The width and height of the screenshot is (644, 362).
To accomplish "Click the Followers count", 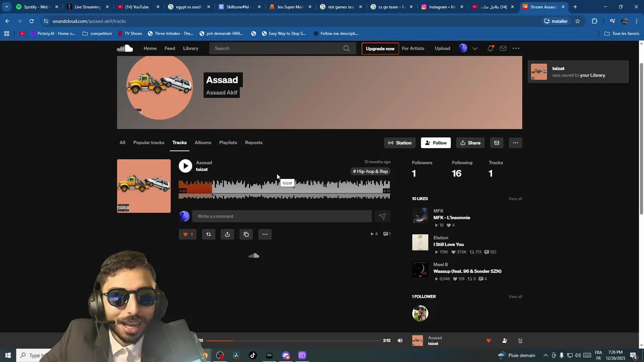I will [422, 169].
